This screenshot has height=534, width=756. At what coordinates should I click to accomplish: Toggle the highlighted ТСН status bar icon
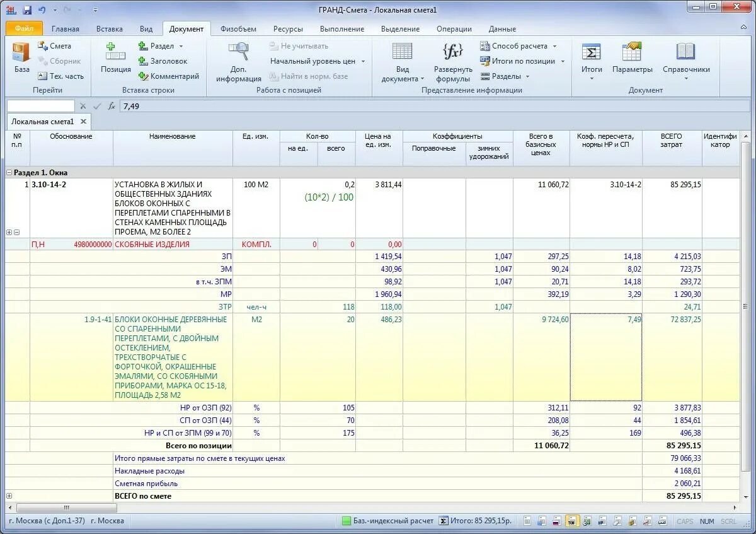tap(571, 521)
